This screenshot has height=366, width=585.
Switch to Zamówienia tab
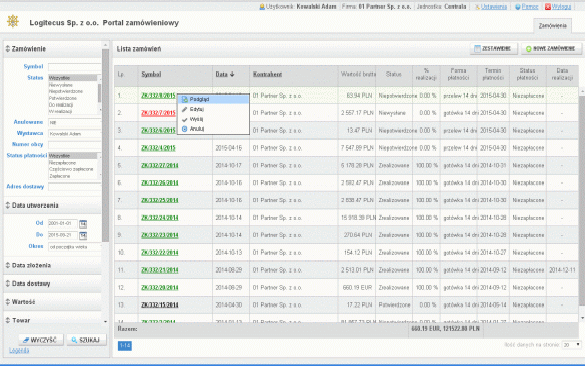tap(553, 26)
